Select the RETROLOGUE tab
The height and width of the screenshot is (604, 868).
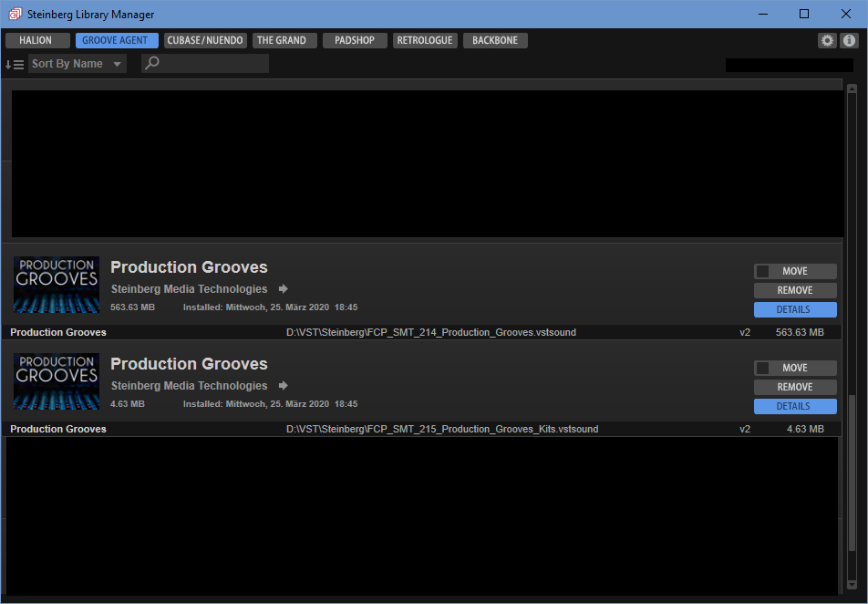tap(425, 41)
